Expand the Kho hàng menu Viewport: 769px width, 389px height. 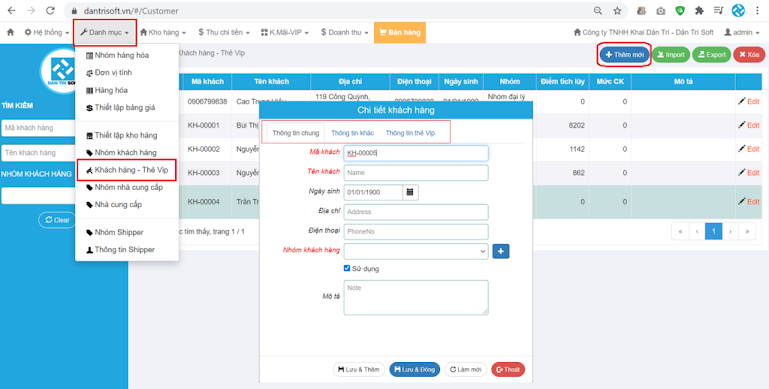163,32
